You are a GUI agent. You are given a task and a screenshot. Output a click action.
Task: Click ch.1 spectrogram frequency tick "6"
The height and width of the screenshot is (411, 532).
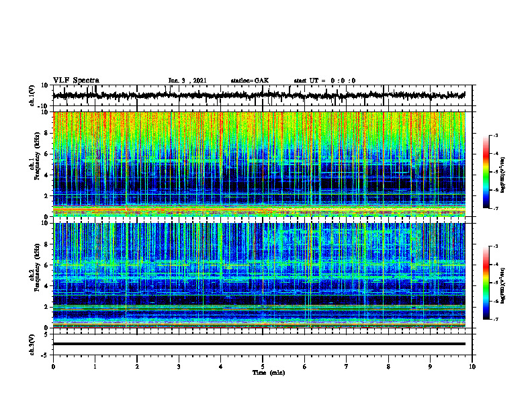point(46,154)
